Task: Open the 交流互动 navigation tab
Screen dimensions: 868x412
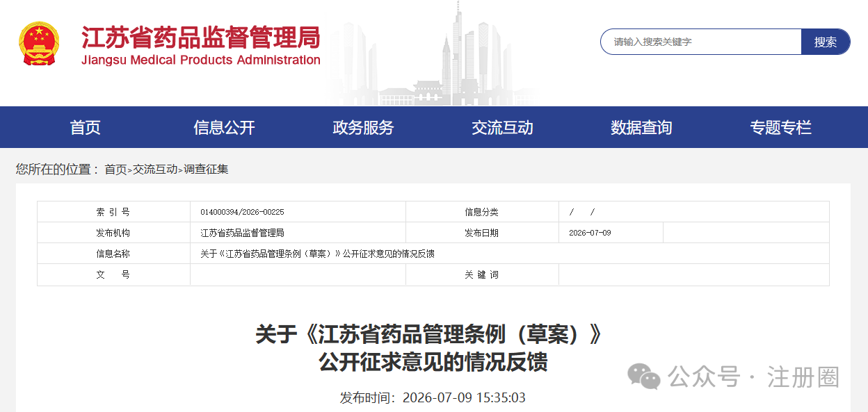Action: tap(503, 127)
